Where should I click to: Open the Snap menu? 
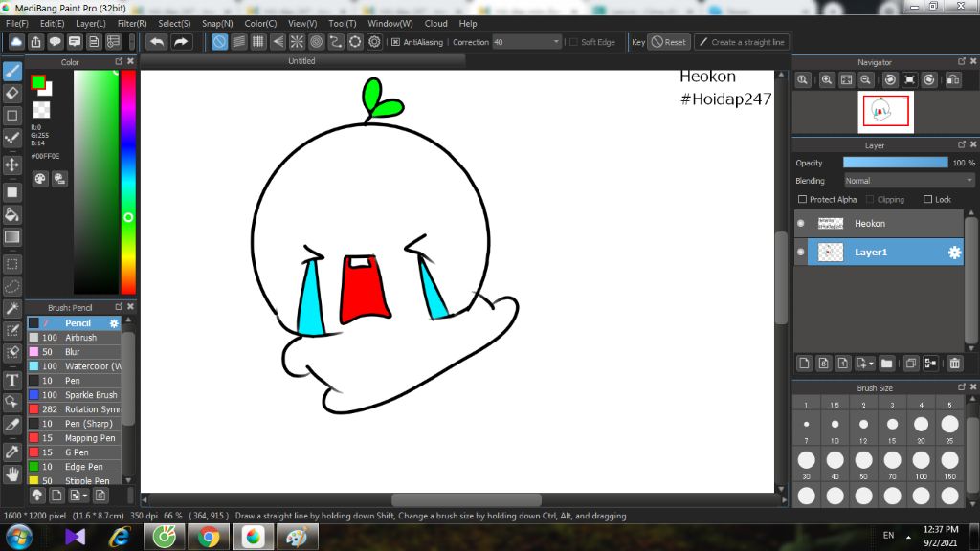pos(217,23)
